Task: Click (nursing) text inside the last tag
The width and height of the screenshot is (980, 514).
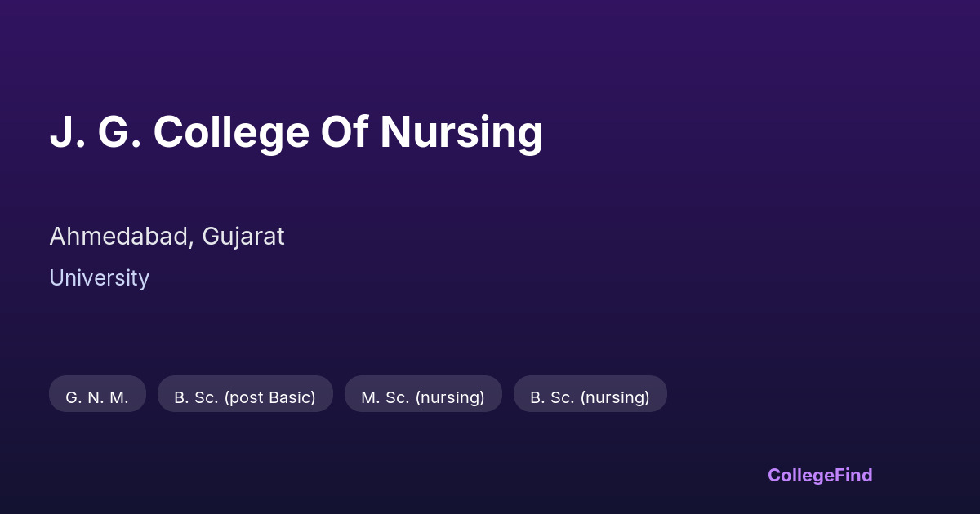Action: tap(615, 397)
